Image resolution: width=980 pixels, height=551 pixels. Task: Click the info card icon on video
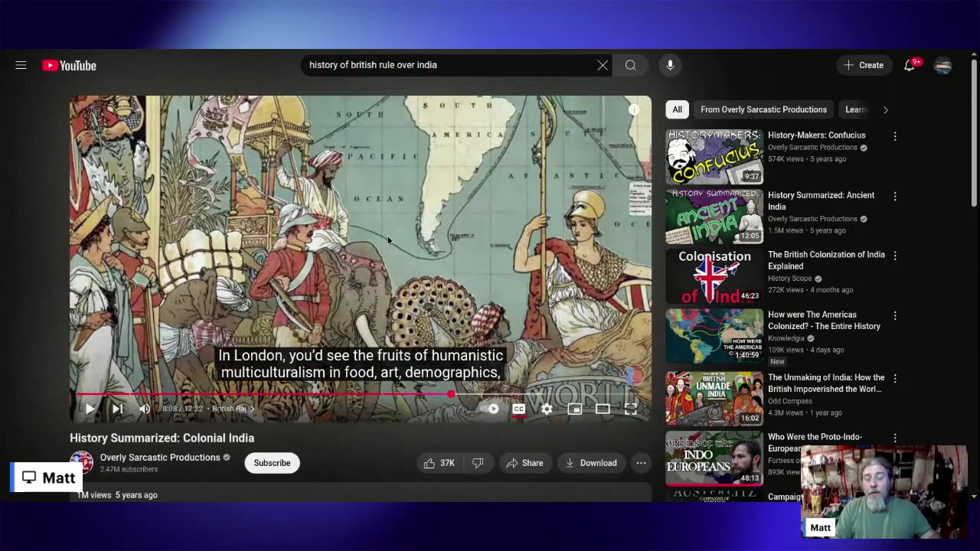(634, 109)
